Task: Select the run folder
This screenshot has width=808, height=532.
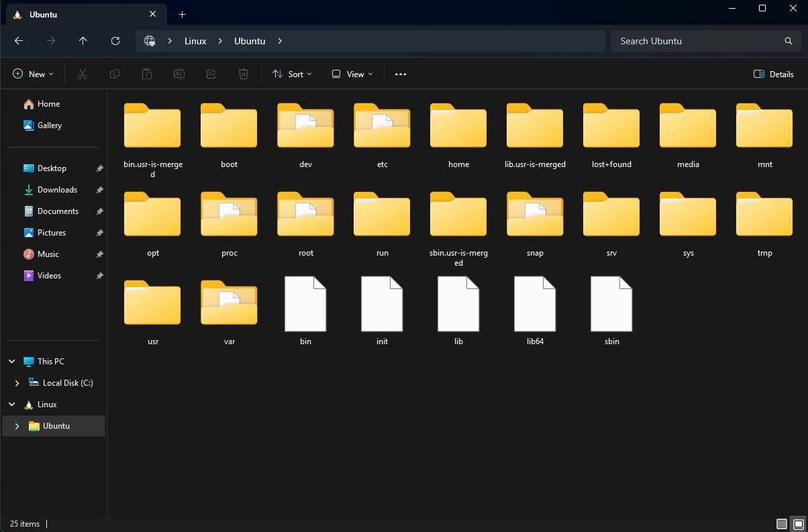Action: coord(383,224)
